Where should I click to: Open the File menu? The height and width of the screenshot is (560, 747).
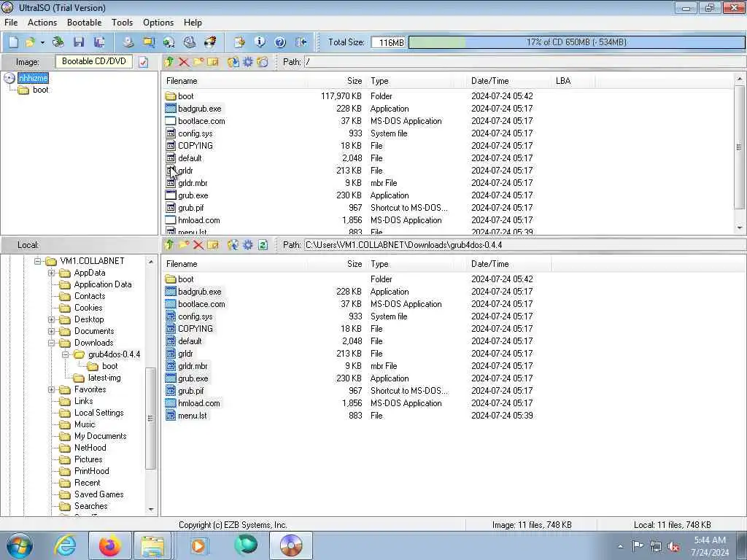coord(11,23)
